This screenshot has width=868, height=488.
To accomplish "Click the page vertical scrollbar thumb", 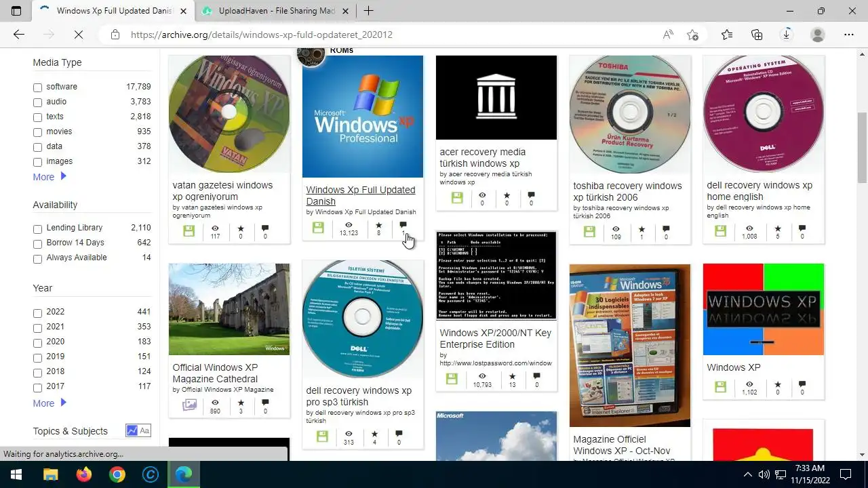I will click(x=862, y=148).
